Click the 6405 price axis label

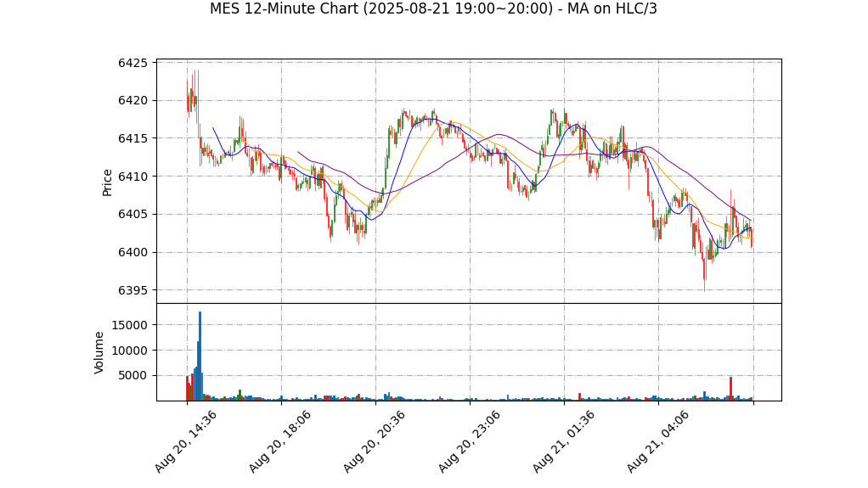tap(132, 214)
